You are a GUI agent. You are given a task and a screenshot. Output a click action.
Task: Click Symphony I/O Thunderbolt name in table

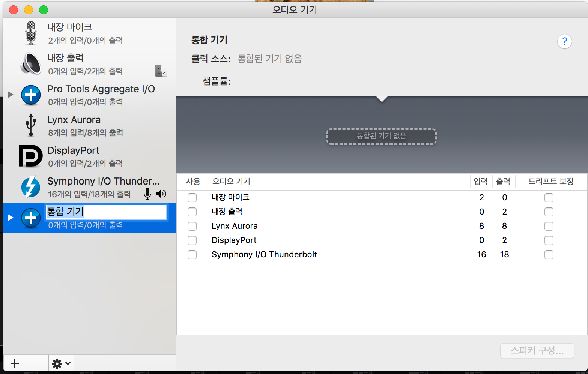tap(264, 255)
